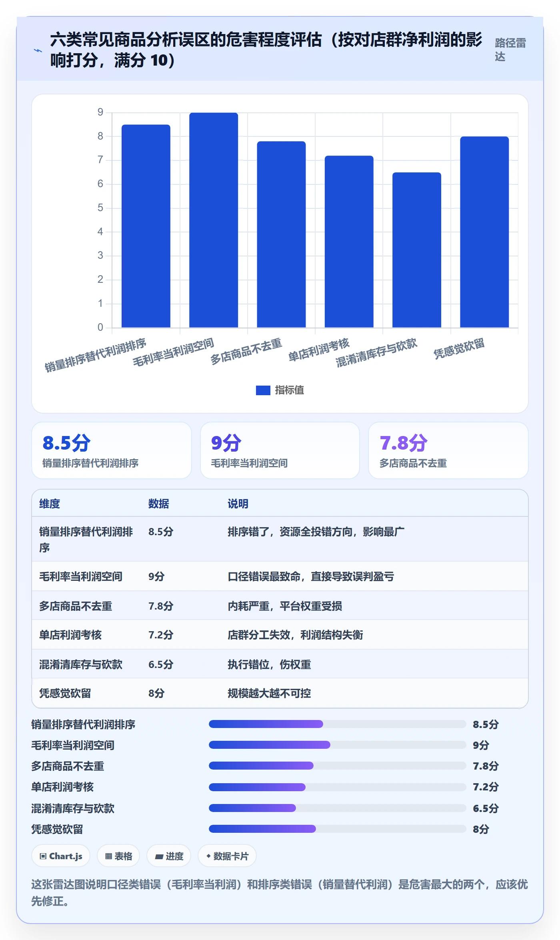Click the table cell 口径错误最致命，直接导致误判盈亏
Viewport: 560px width, 940px height.
pyautogui.click(x=311, y=576)
